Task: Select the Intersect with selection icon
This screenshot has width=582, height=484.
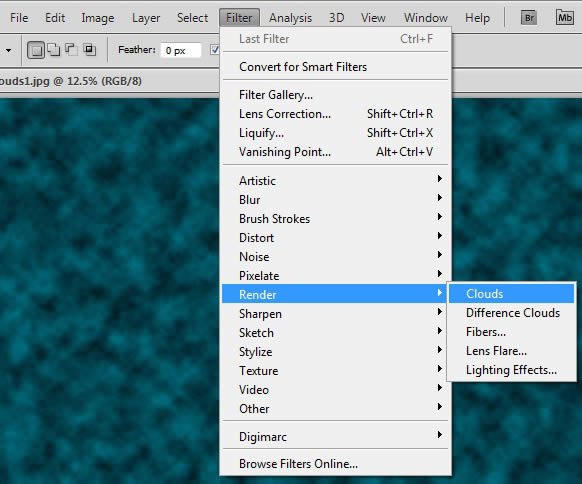Action: [x=89, y=49]
